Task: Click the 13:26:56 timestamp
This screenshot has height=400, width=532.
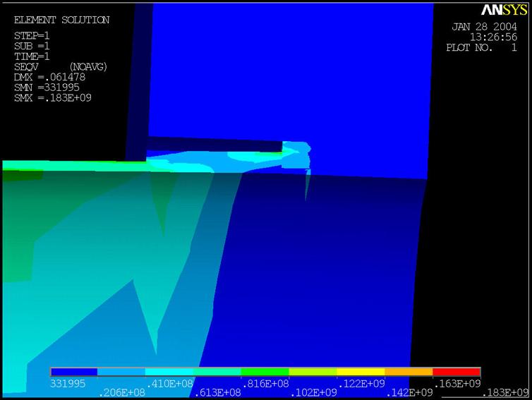Action: coord(494,37)
